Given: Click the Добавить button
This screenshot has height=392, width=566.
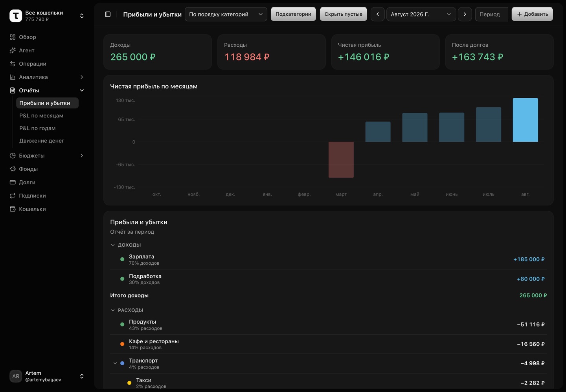Looking at the screenshot, I should pyautogui.click(x=532, y=14).
